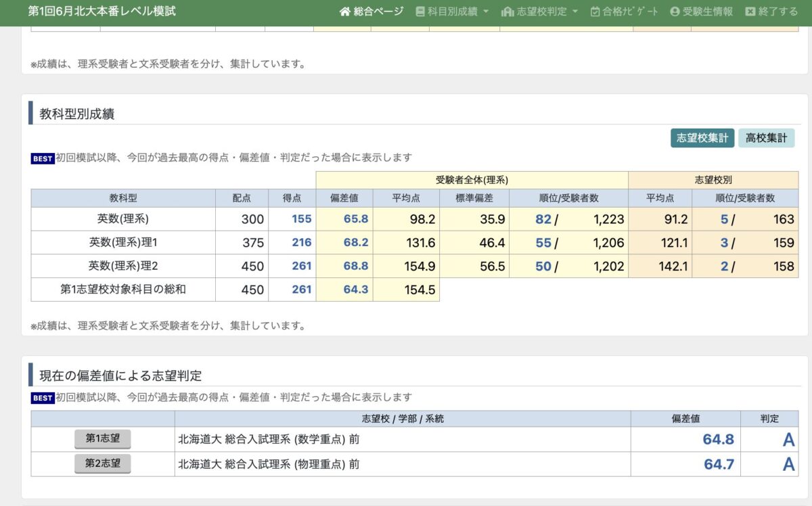The image size is (812, 506).
Task: Click the 第2志望 button
Action: coord(102,464)
